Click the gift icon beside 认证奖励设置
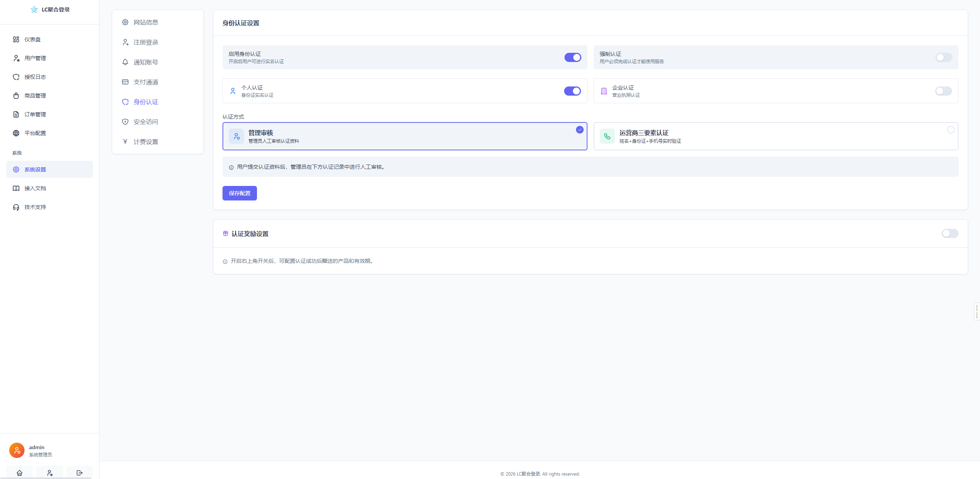The width and height of the screenshot is (980, 479). [x=226, y=233]
